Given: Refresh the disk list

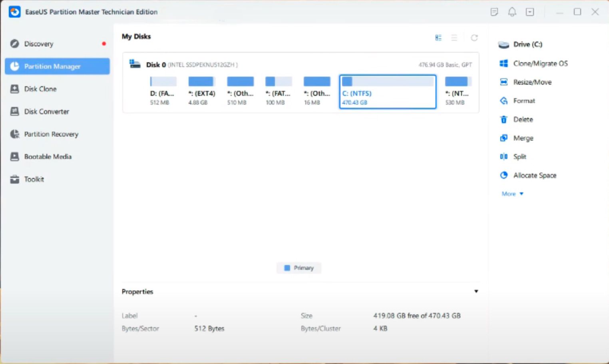Looking at the screenshot, I should pos(474,38).
